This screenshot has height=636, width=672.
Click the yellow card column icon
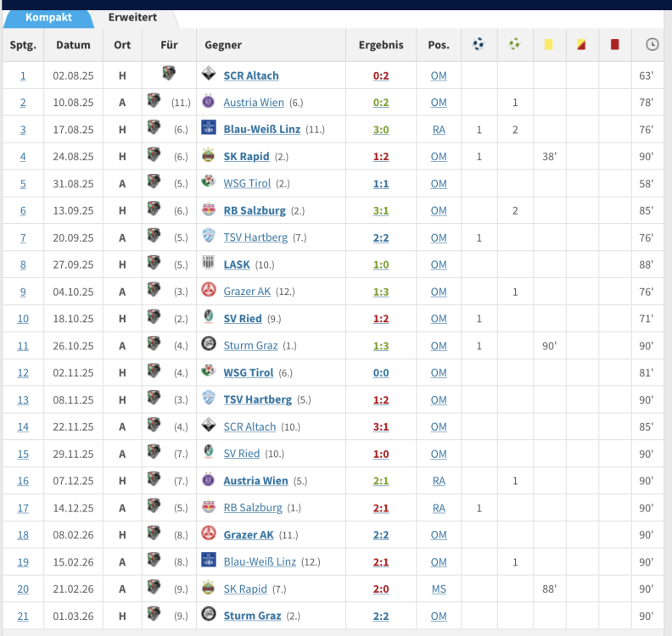coord(548,45)
